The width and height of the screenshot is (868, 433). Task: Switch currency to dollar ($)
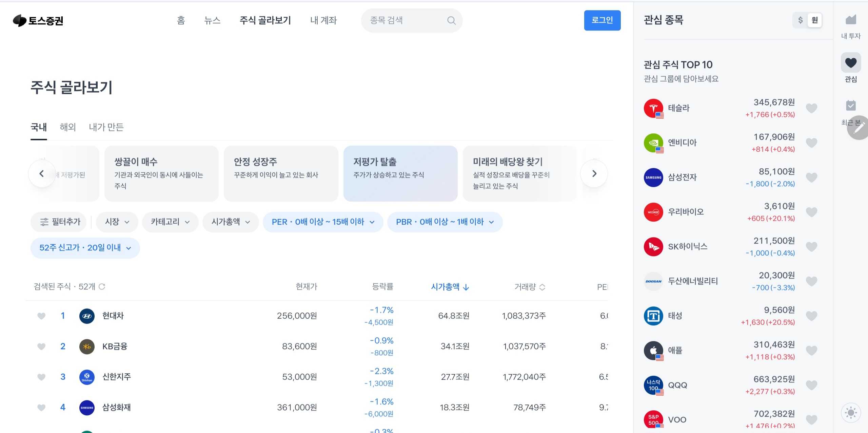[801, 20]
